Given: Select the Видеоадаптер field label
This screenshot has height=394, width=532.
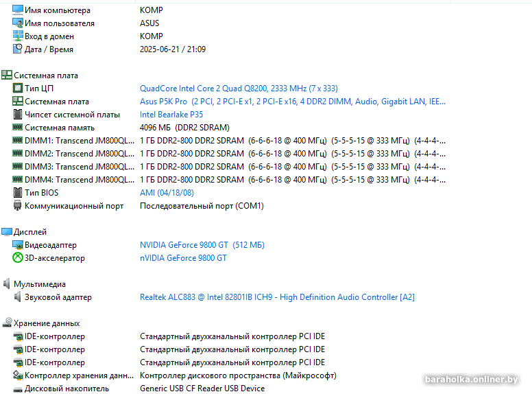Looking at the screenshot, I should (51, 245).
